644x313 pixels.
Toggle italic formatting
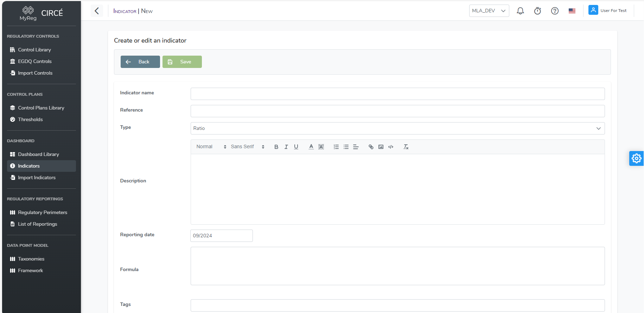tap(286, 147)
